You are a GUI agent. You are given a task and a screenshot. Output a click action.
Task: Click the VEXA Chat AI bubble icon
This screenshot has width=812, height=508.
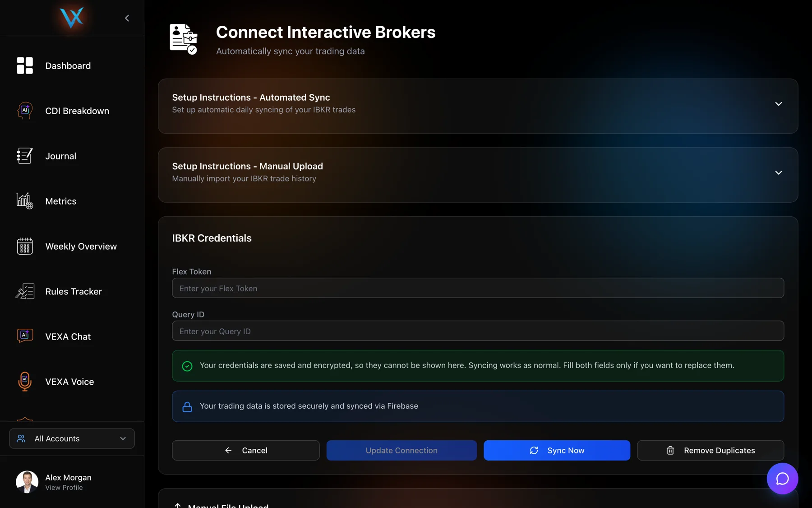[x=25, y=336]
